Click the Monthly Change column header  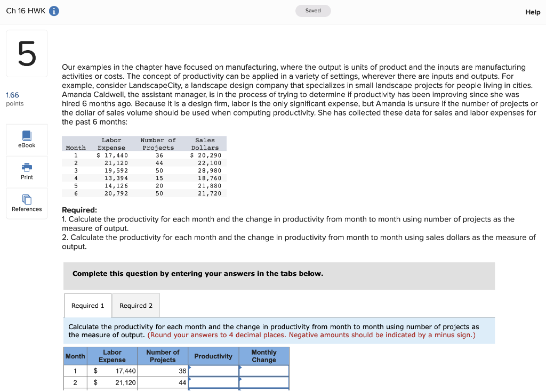pyautogui.click(x=263, y=356)
